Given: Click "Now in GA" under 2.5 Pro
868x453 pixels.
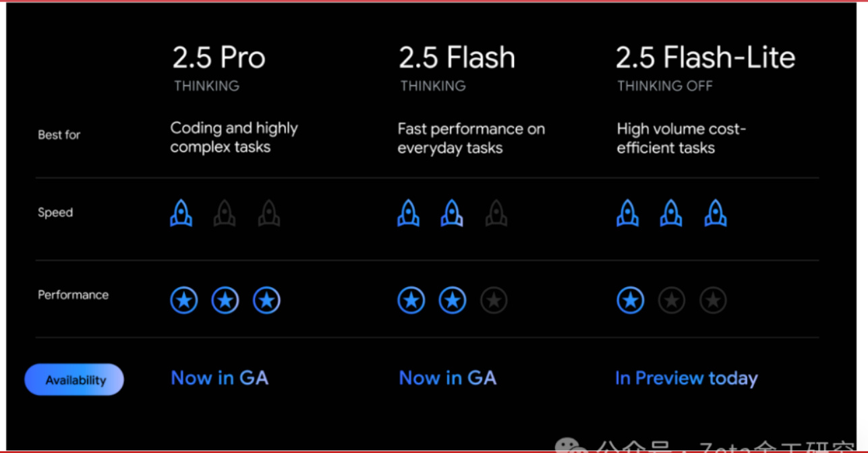Looking at the screenshot, I should click(x=220, y=378).
